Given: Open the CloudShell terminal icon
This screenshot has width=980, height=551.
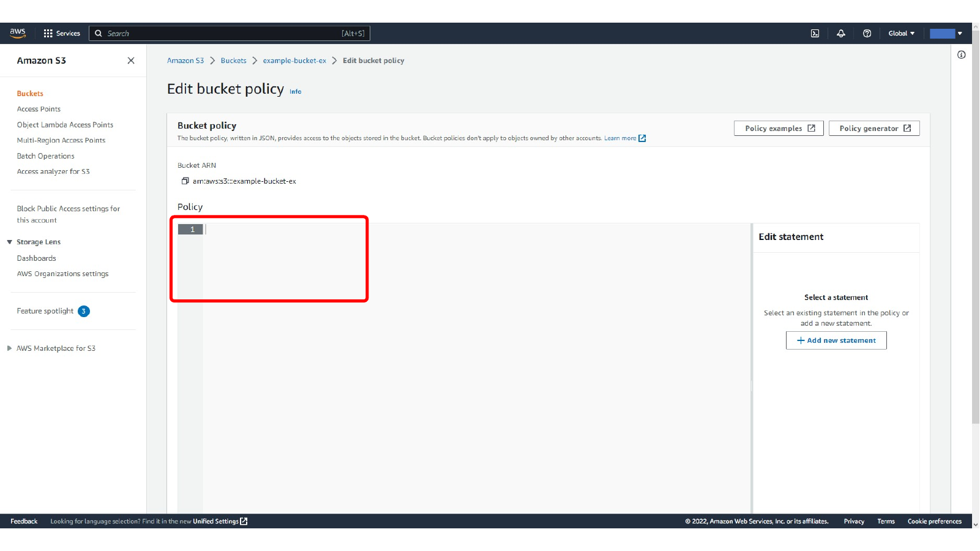Looking at the screenshot, I should pos(815,33).
